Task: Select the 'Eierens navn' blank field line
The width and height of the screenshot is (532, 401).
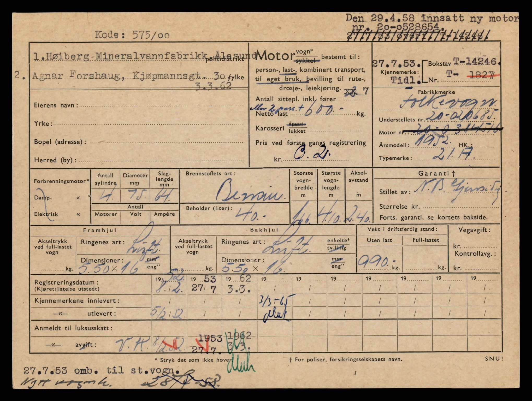Action: coord(161,106)
